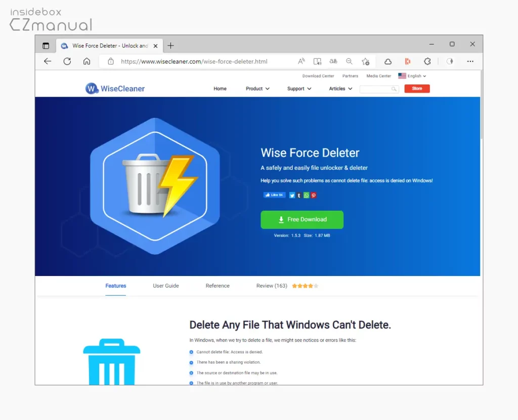
Task: Click the Facebook Like button
Action: (x=274, y=195)
